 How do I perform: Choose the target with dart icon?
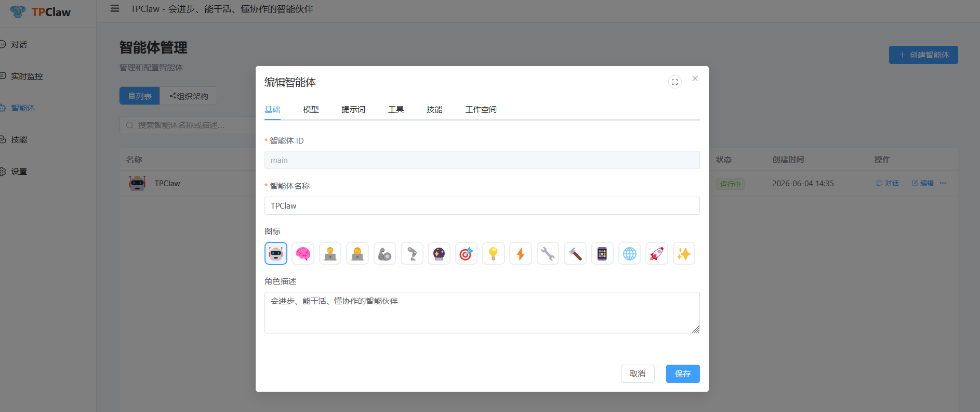pos(466,253)
